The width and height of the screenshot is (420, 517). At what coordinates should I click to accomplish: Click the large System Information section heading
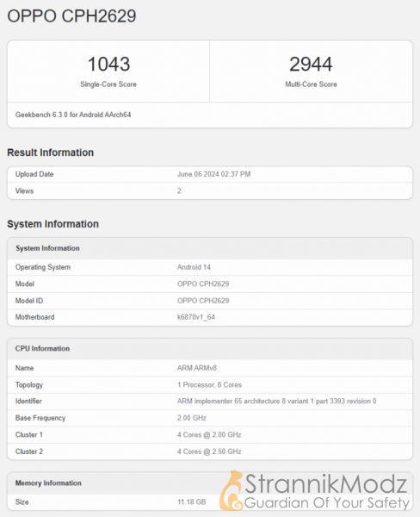53,224
